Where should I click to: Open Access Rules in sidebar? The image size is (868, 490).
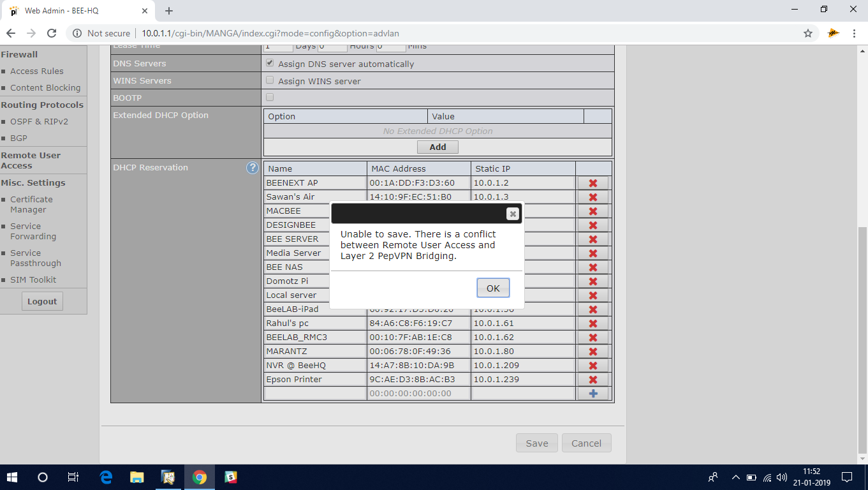click(x=36, y=71)
